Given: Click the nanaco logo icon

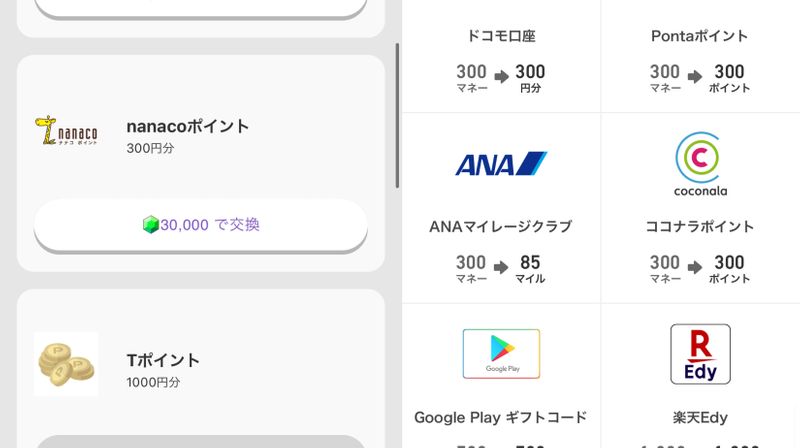Looking at the screenshot, I should (x=66, y=131).
